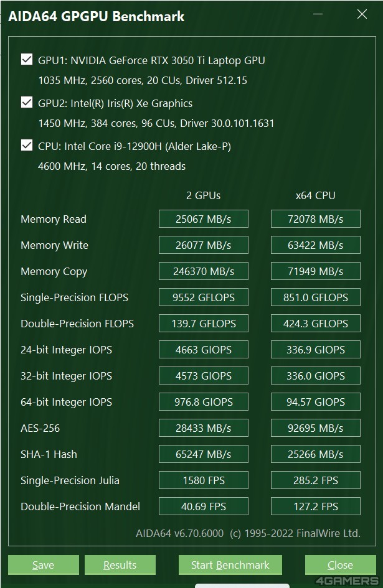Image resolution: width=383 pixels, height=588 pixels.
Task: Open the Results button
Action: 120,565
